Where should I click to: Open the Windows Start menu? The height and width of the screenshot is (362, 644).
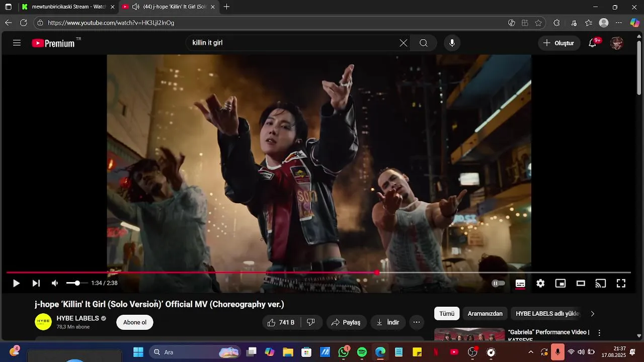point(138,352)
